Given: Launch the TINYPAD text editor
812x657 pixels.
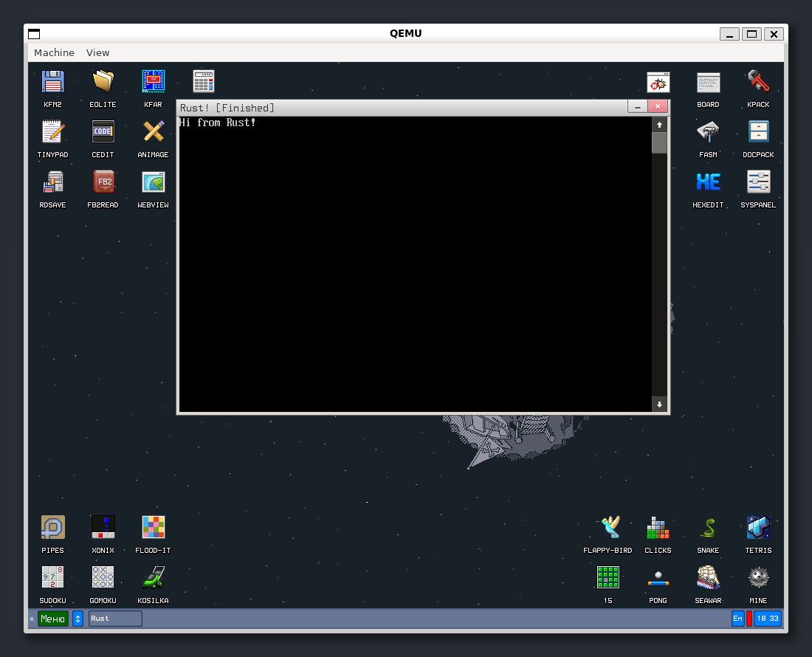Looking at the screenshot, I should [52, 132].
